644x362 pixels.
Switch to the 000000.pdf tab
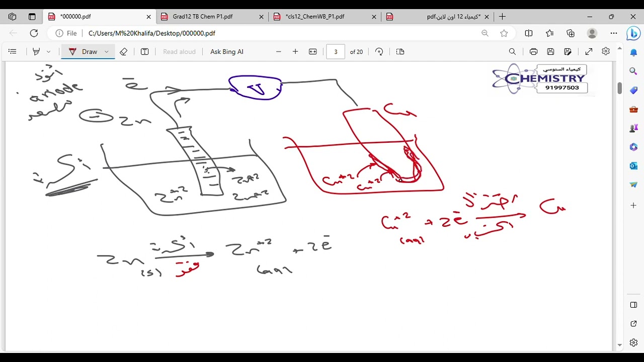[99, 17]
